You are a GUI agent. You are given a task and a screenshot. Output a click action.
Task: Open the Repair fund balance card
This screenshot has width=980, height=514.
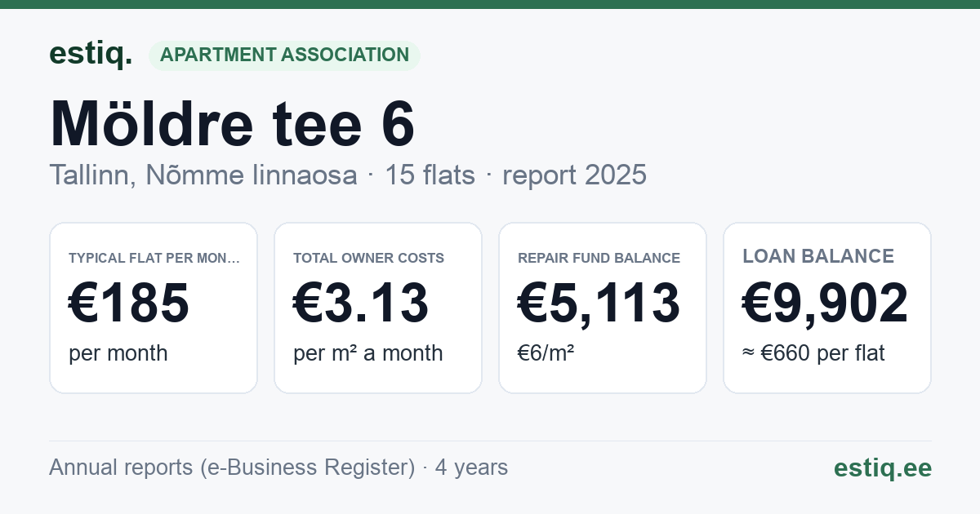pos(603,308)
